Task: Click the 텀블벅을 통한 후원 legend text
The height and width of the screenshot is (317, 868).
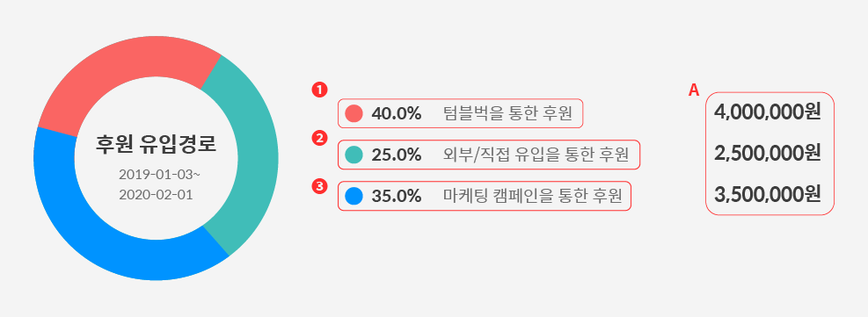Action: (x=507, y=114)
